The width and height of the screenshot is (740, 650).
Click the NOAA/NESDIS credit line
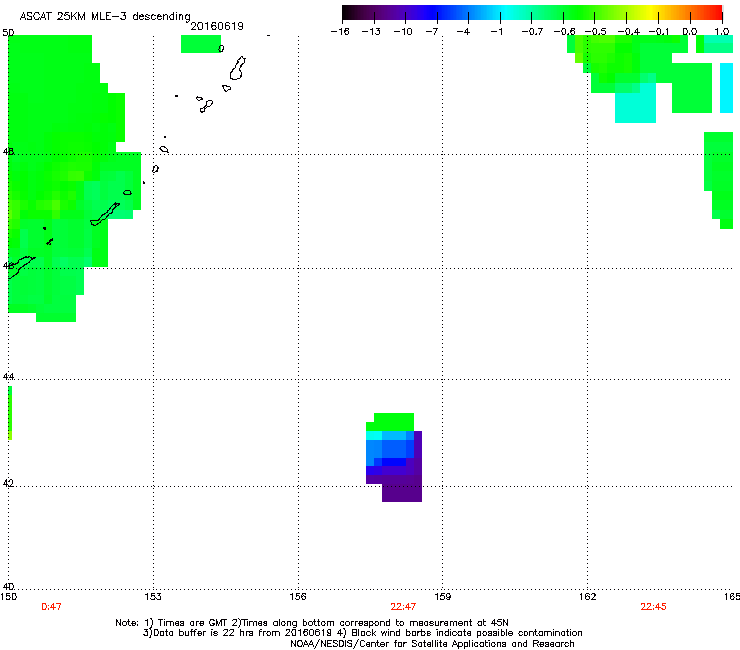click(x=432, y=644)
